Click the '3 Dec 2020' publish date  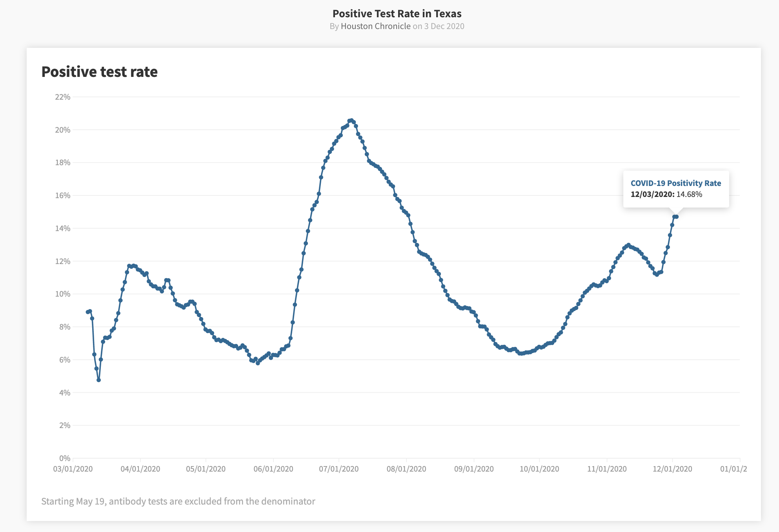(444, 26)
